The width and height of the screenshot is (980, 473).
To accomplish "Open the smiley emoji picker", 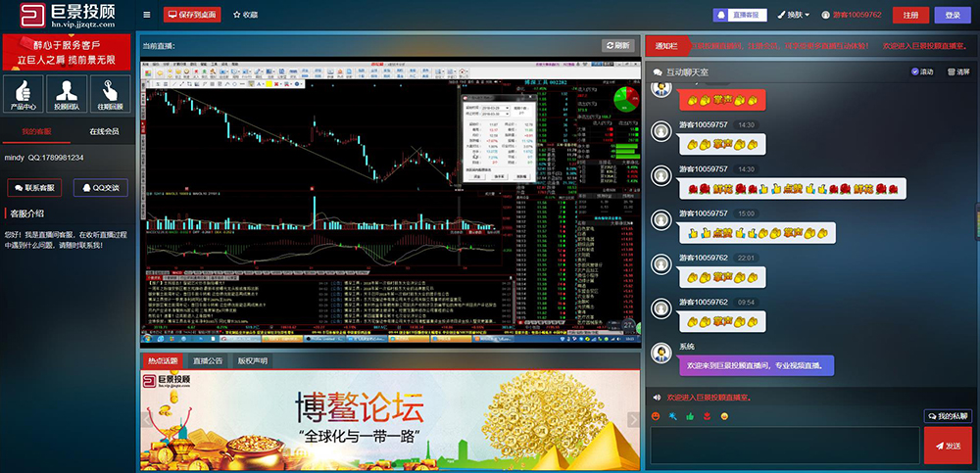I will 656,415.
